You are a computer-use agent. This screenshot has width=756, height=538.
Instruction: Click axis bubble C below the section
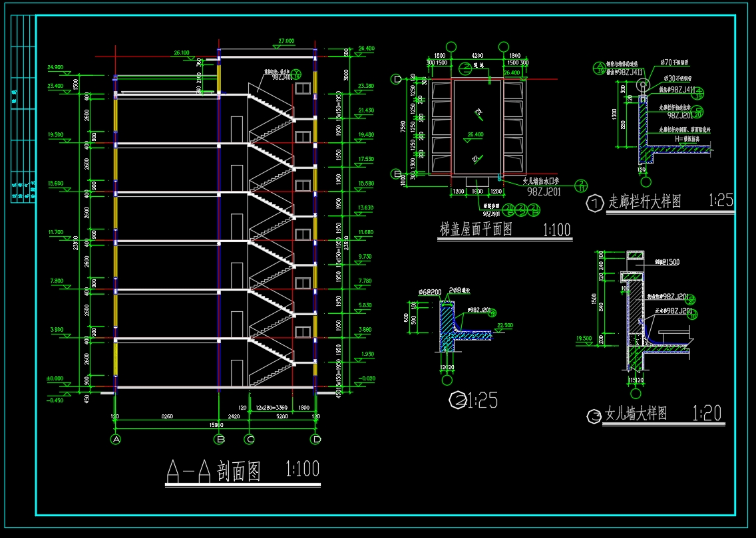point(250,440)
